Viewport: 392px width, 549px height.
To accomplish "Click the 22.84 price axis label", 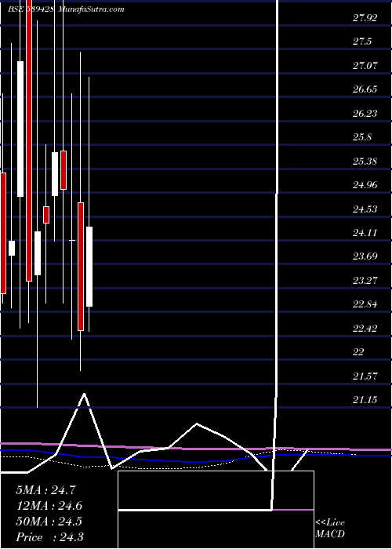I will (365, 304).
